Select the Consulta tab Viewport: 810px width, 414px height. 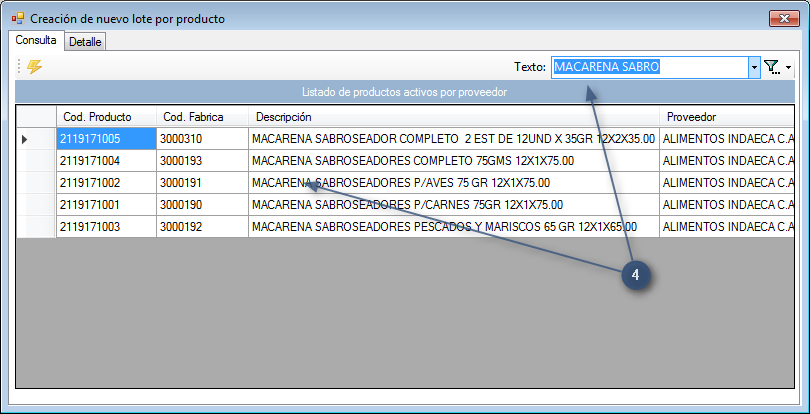(x=36, y=40)
